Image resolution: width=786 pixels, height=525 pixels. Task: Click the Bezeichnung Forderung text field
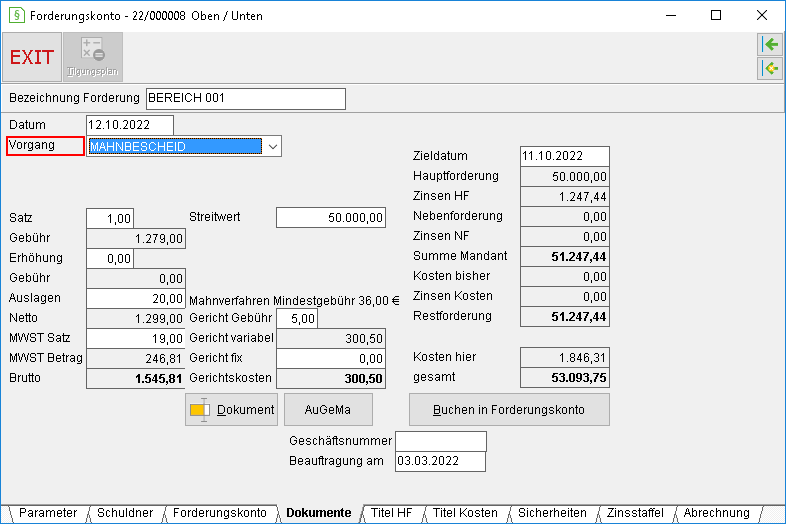click(246, 99)
